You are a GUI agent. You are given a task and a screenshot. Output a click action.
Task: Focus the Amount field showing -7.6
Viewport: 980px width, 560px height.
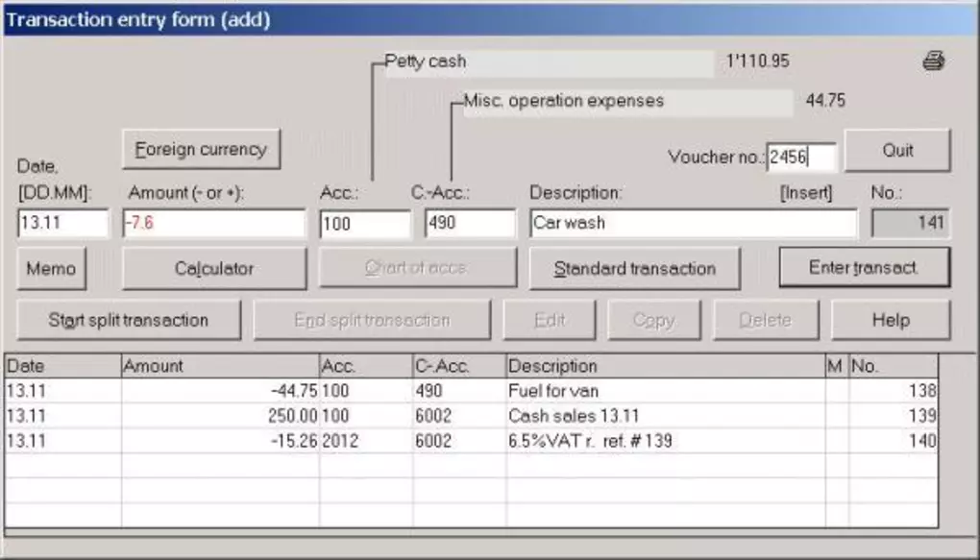pos(213,223)
